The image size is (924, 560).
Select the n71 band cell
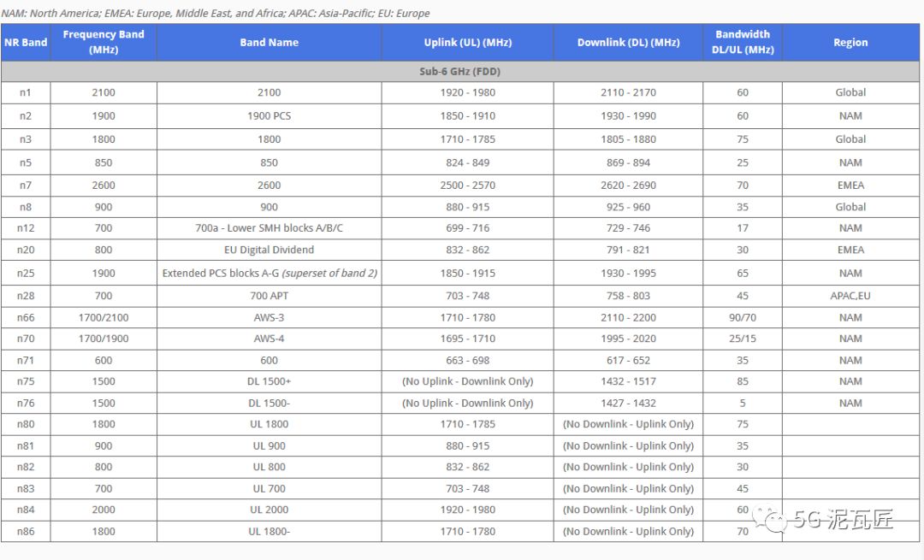pyautogui.click(x=26, y=361)
